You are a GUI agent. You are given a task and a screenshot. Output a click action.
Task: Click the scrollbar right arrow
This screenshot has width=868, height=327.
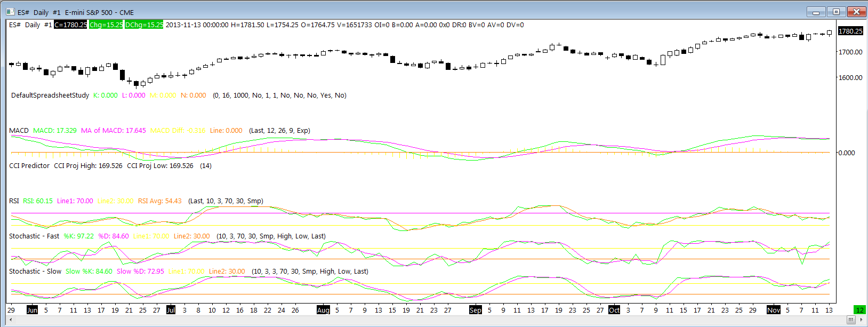pos(861,320)
